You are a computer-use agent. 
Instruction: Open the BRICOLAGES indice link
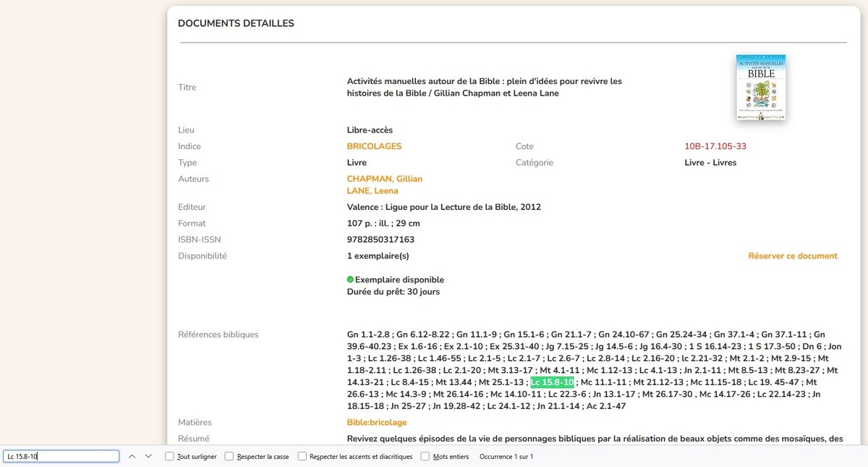click(x=374, y=146)
